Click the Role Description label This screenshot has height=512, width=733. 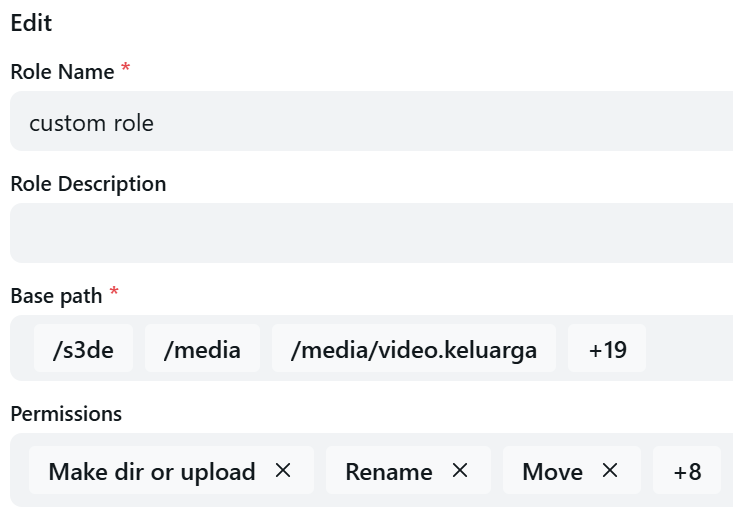click(x=88, y=184)
